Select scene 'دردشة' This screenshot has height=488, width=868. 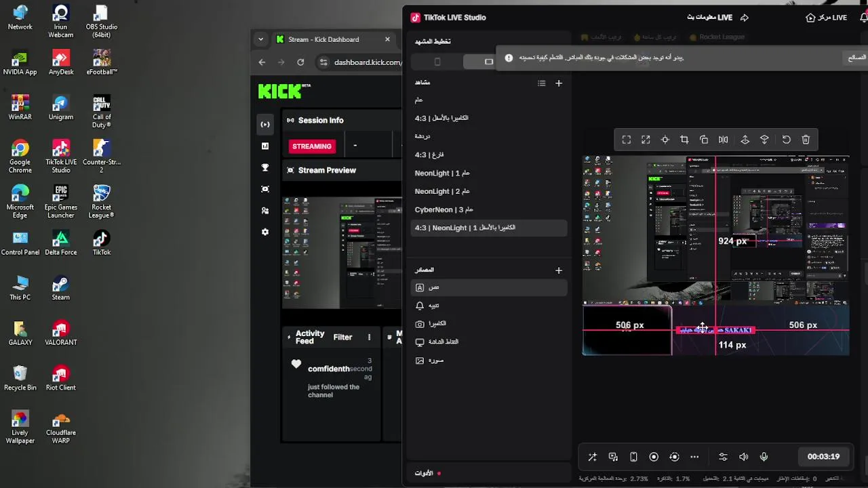click(488, 136)
